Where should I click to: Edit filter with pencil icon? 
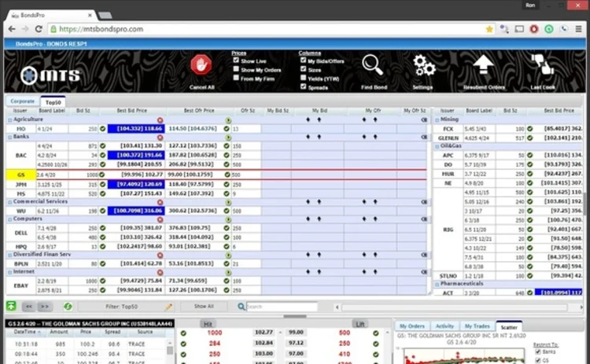pyautogui.click(x=168, y=307)
